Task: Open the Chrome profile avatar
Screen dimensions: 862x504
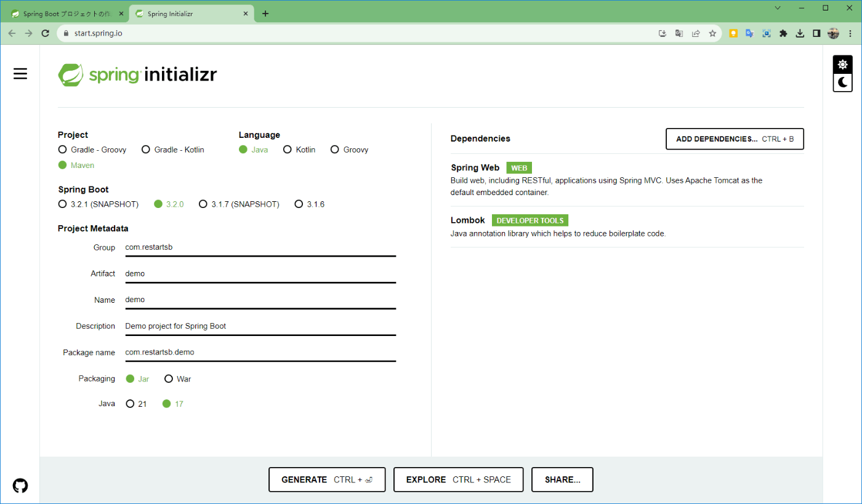Action: pos(833,33)
